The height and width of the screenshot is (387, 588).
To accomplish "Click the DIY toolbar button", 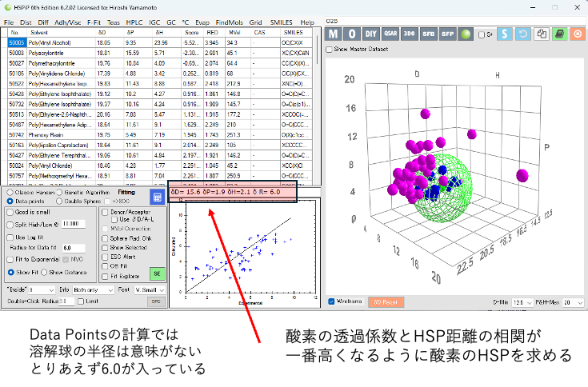I will pos(371,34).
